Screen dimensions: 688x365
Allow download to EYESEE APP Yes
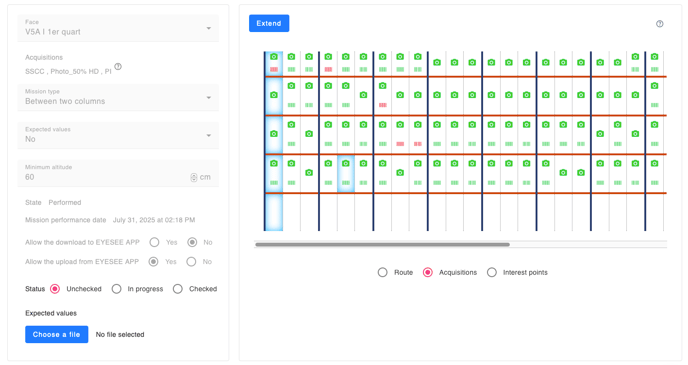pyautogui.click(x=154, y=242)
